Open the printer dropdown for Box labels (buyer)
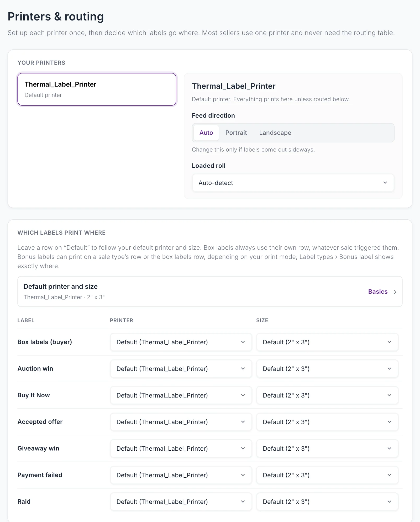This screenshot has height=522, width=420. [x=181, y=342]
